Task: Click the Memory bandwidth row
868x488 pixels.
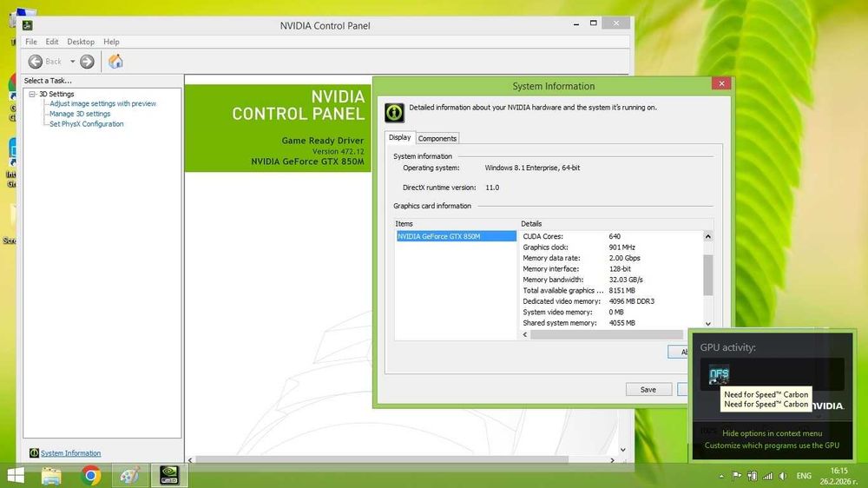Action: coord(612,280)
